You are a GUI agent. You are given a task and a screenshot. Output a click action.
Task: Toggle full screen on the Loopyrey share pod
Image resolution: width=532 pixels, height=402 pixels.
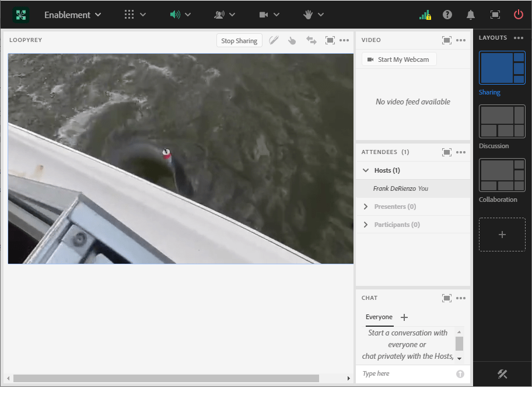coord(330,40)
